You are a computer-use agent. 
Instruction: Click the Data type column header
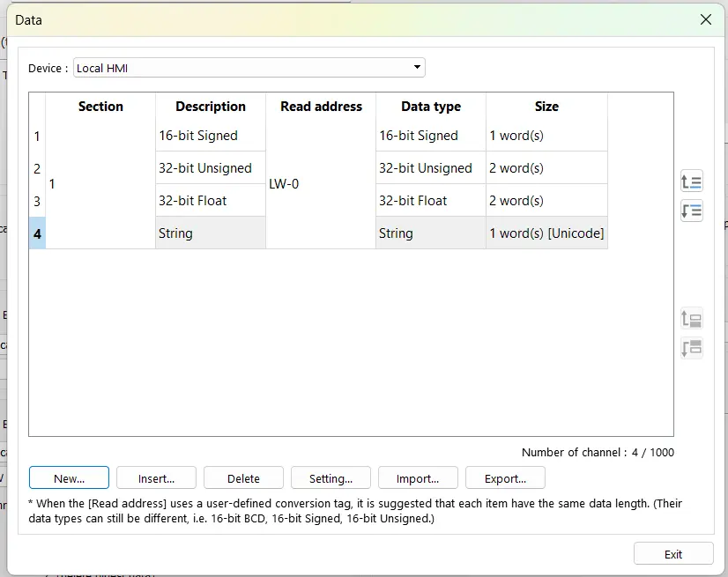(x=429, y=107)
